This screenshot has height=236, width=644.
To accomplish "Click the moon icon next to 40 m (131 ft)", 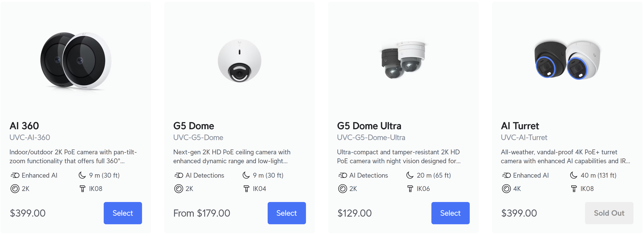I will pyautogui.click(x=573, y=175).
